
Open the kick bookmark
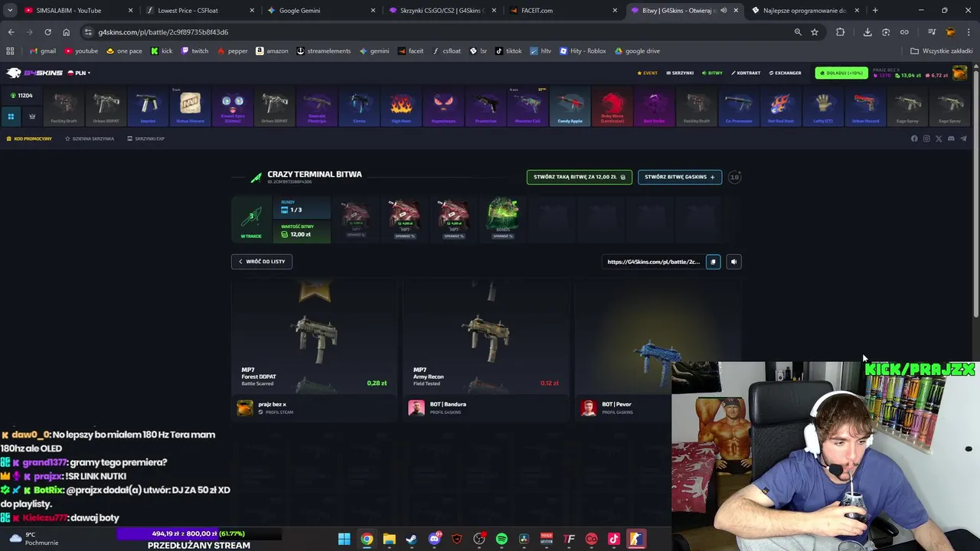click(x=162, y=51)
